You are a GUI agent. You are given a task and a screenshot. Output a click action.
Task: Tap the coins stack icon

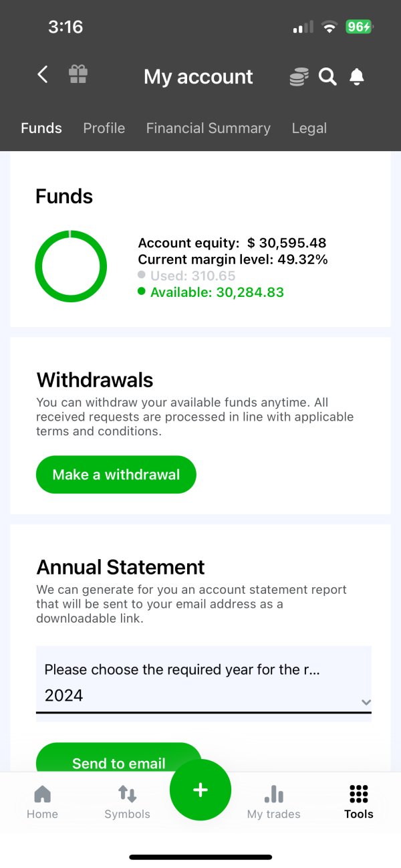pyautogui.click(x=299, y=77)
